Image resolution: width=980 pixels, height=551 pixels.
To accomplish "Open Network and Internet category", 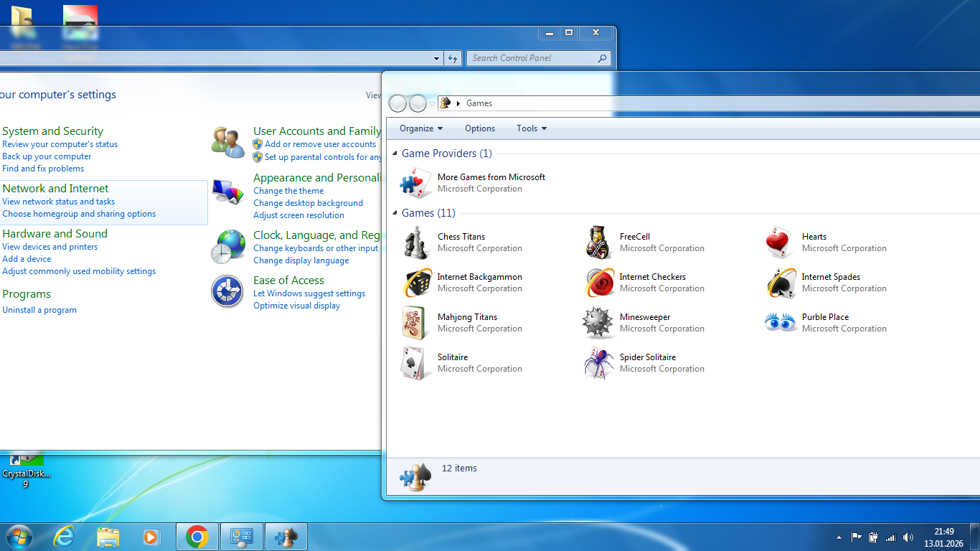I will pyautogui.click(x=55, y=188).
